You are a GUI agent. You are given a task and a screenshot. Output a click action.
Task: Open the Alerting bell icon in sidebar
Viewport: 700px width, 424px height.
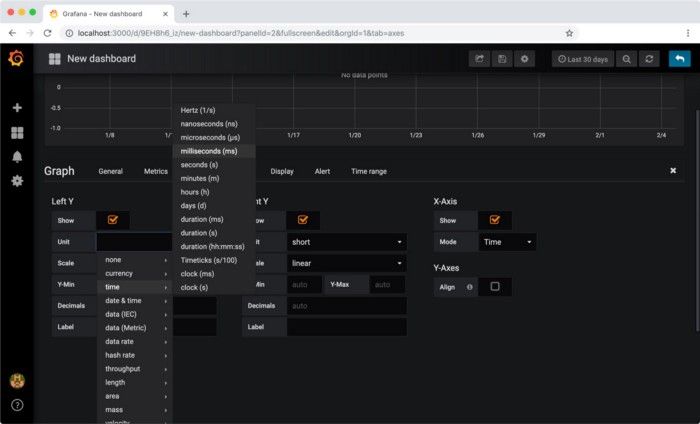17,157
